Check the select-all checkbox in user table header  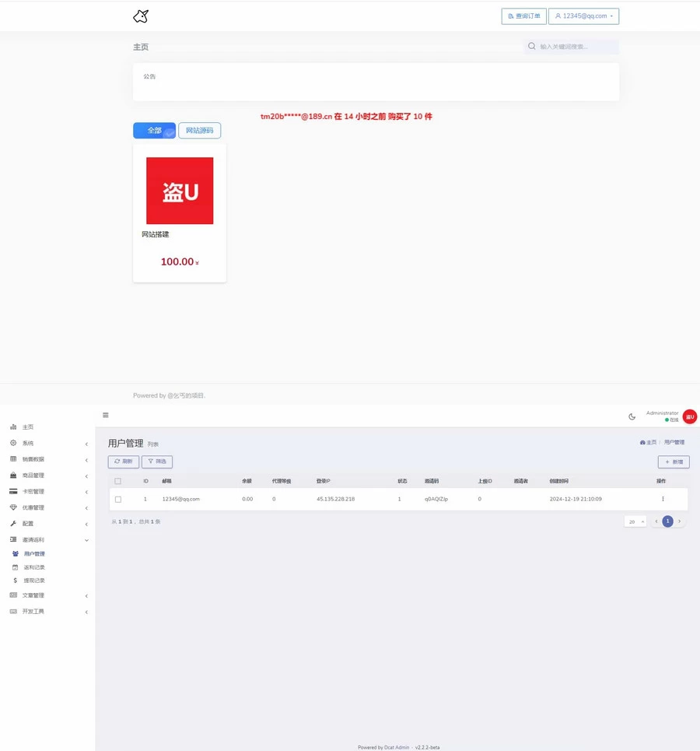pos(118,481)
